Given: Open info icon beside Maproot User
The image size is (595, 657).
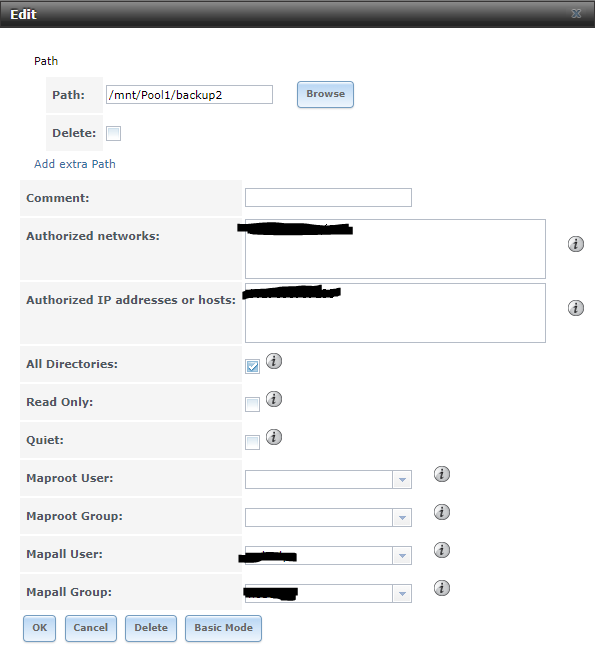Looking at the screenshot, I should click(x=442, y=474).
